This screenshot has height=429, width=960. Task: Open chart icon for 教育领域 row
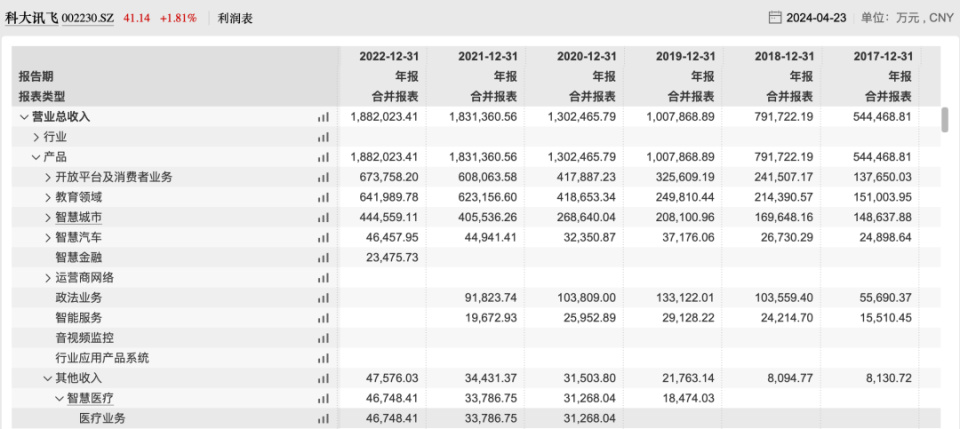tap(323, 198)
